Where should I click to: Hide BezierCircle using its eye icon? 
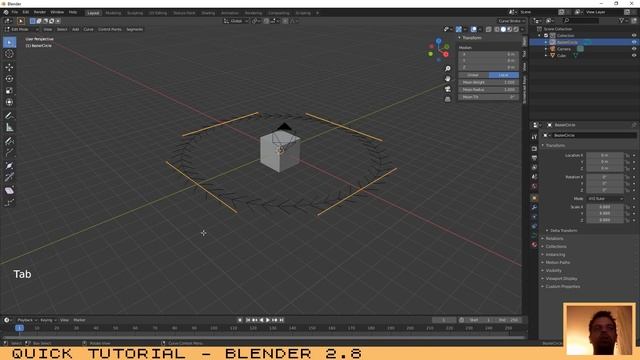pos(634,42)
